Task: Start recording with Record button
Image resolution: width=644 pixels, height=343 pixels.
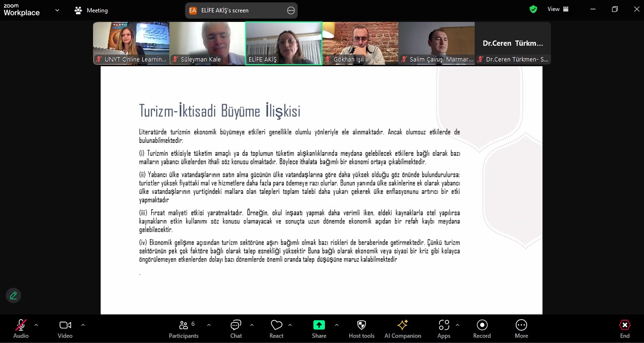Action: tap(482, 329)
